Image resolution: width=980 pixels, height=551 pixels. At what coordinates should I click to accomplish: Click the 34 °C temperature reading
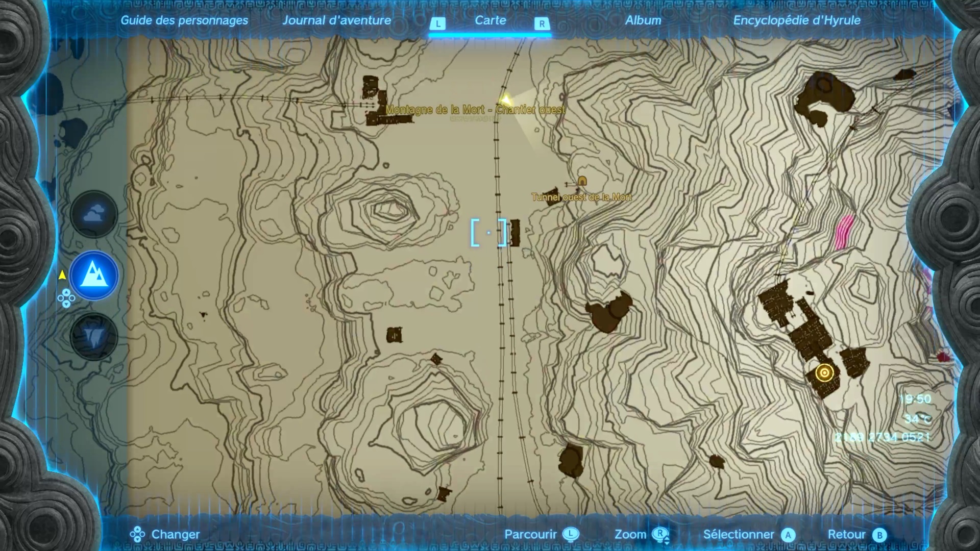918,419
